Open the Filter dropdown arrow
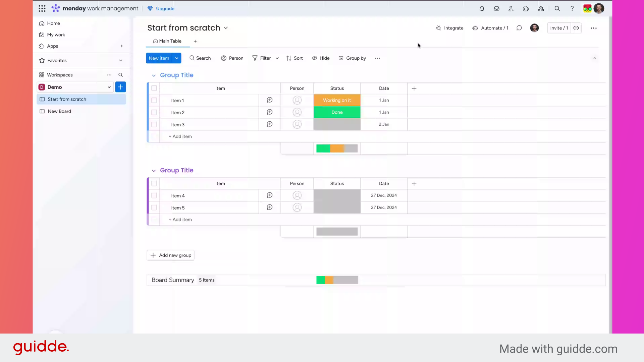The height and width of the screenshot is (362, 644). tap(277, 58)
